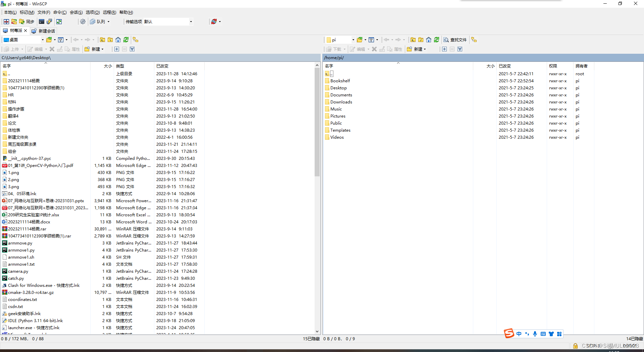Click the Sogou input method S icon
Image resolution: width=644 pixels, height=352 pixels.
pos(509,334)
